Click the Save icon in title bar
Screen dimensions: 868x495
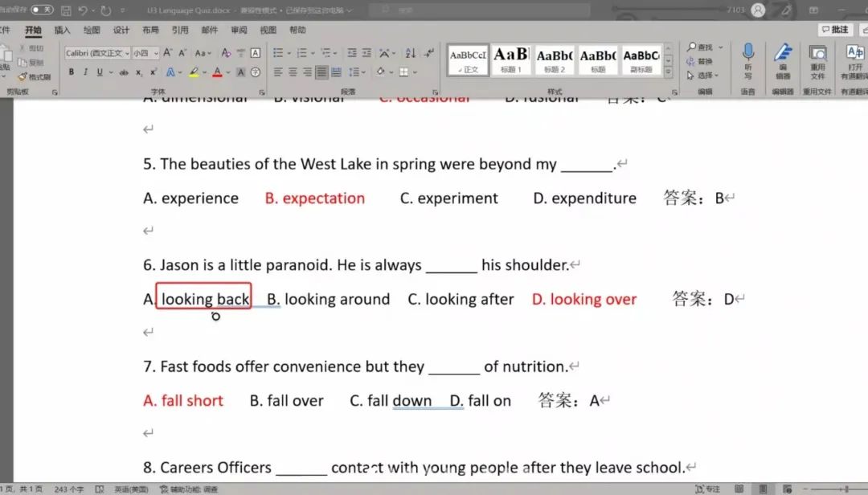tap(66, 10)
